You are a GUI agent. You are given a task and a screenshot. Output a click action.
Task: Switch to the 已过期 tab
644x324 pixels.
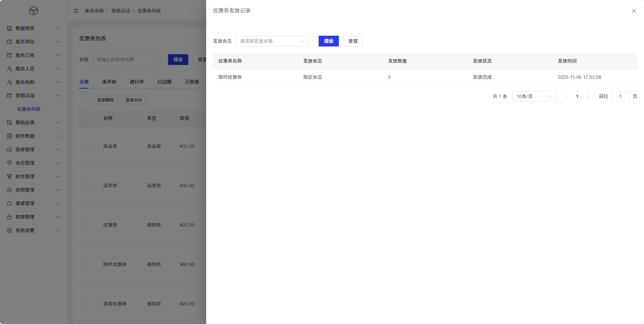click(x=164, y=82)
